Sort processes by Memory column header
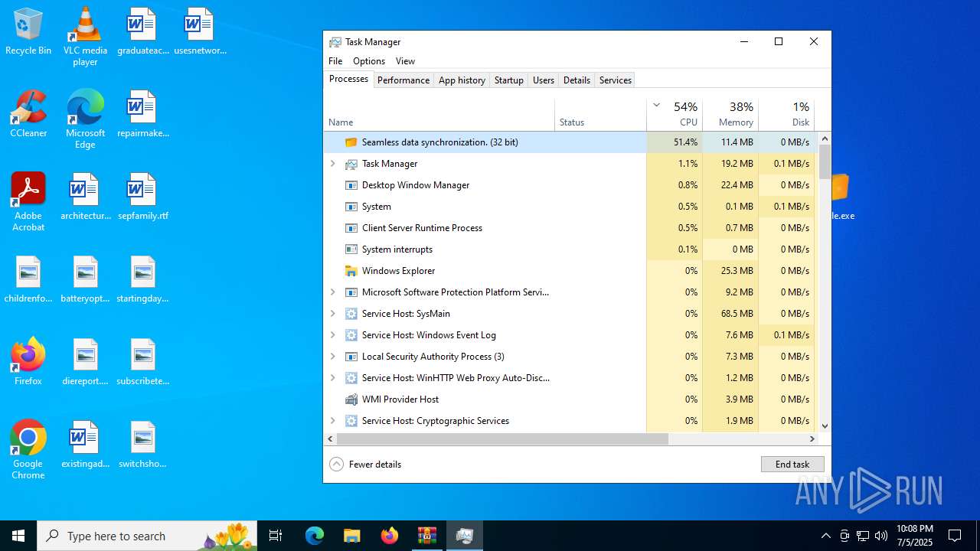 click(730, 113)
